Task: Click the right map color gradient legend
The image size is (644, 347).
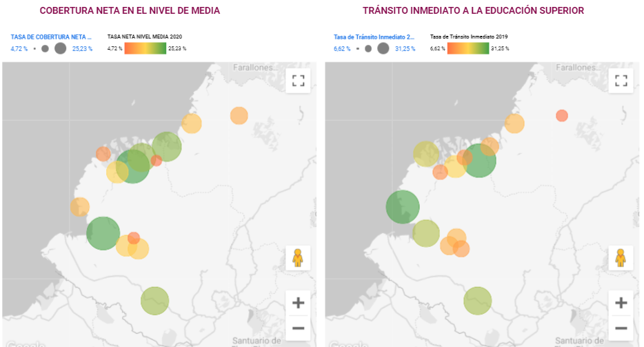Action: pyautogui.click(x=467, y=48)
